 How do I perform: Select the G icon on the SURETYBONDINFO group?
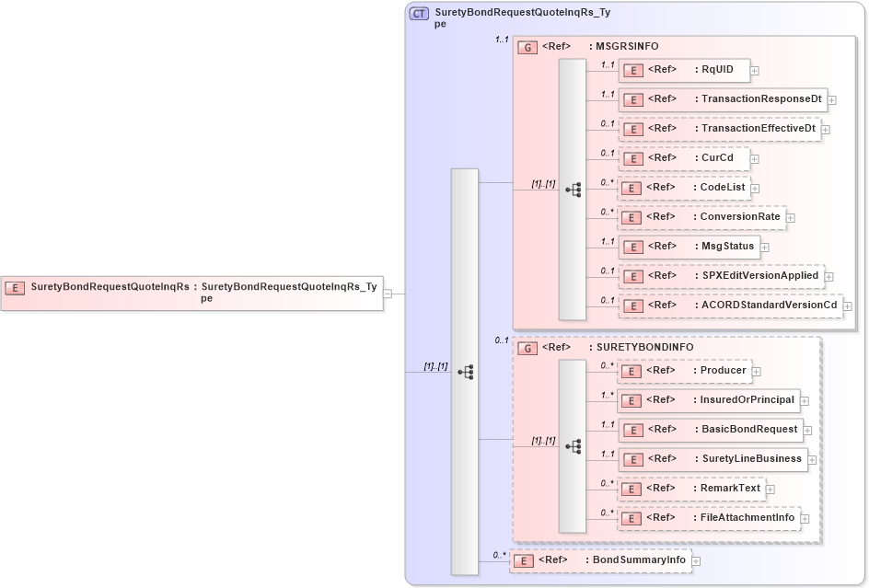[527, 348]
